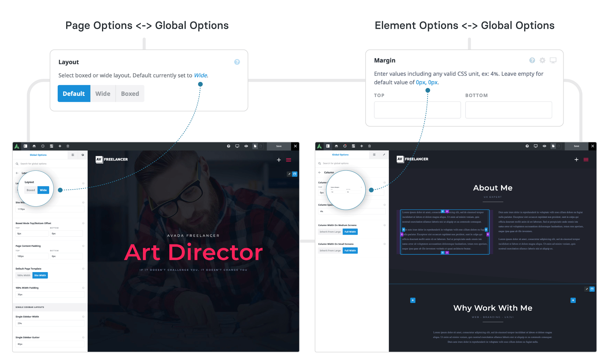Select the Default layout option
Screen dimensions: 607x364
[74, 94]
